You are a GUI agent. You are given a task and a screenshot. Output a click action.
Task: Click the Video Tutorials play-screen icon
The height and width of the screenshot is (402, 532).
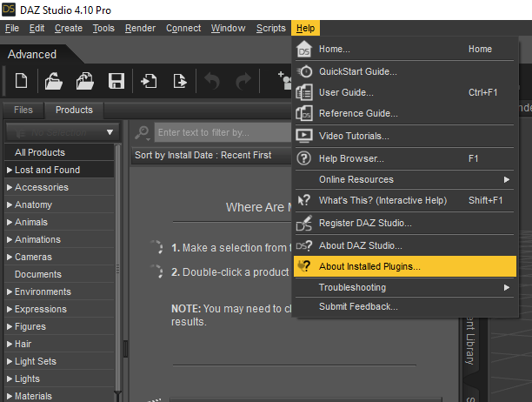coord(304,136)
